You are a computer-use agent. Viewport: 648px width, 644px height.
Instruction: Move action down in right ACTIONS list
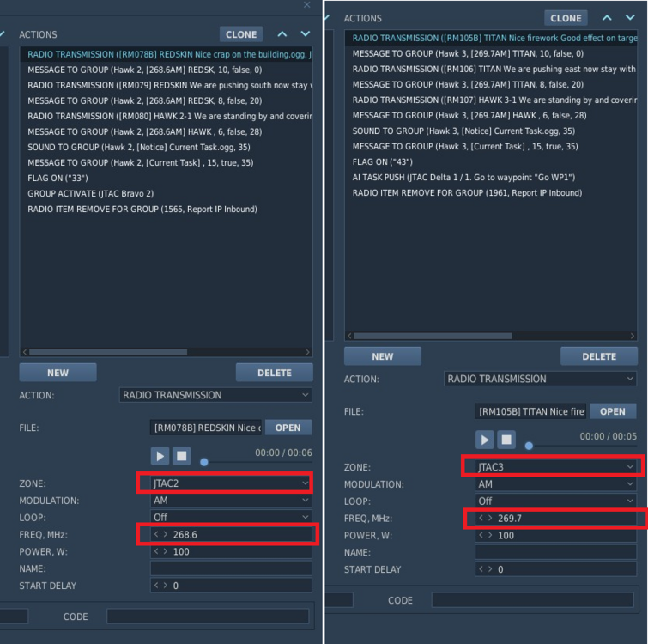(630, 17)
